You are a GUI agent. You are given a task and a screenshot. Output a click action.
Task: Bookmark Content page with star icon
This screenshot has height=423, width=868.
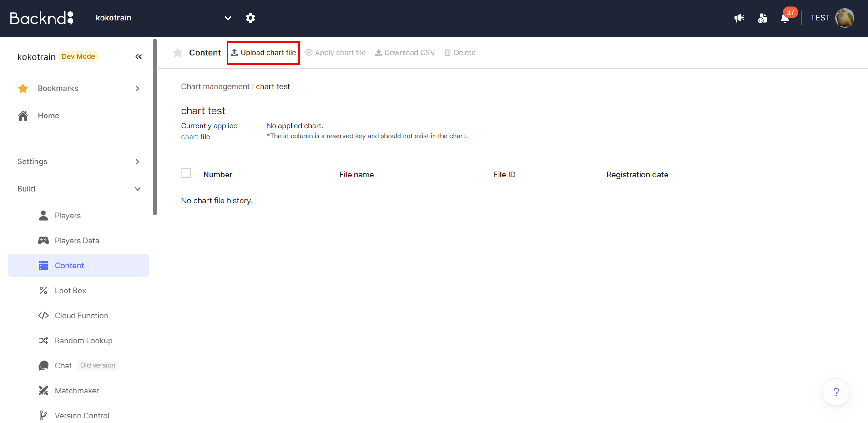178,53
